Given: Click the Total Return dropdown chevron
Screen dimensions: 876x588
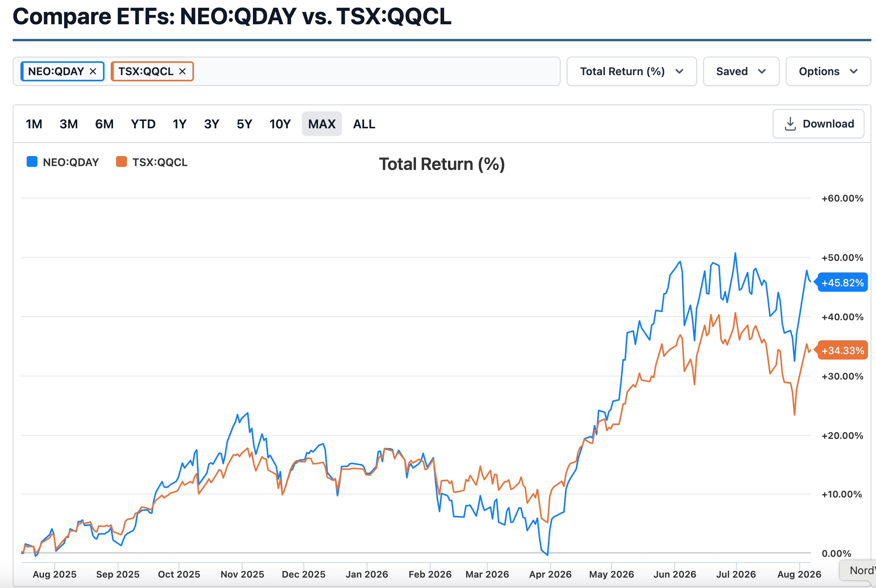Looking at the screenshot, I should [x=679, y=71].
